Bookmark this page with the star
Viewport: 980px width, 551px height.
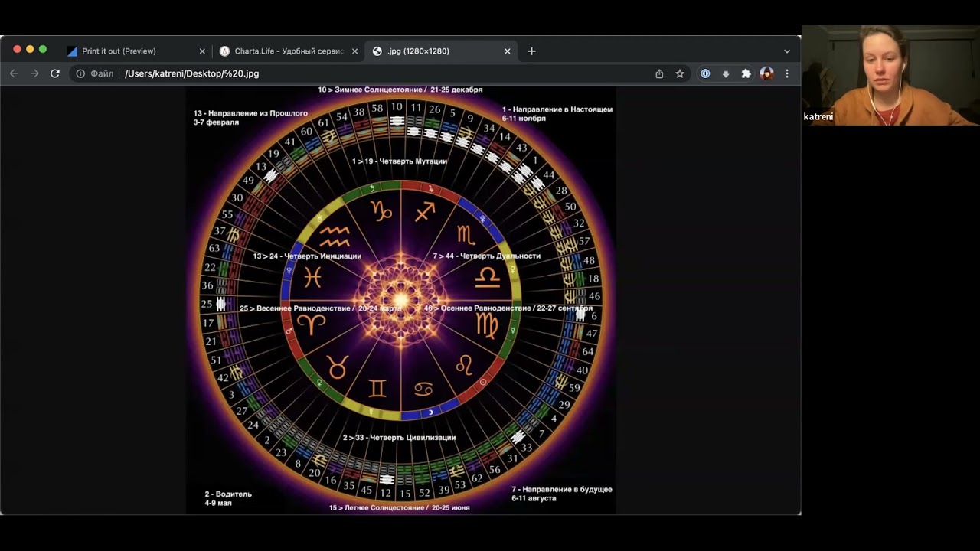(x=680, y=73)
